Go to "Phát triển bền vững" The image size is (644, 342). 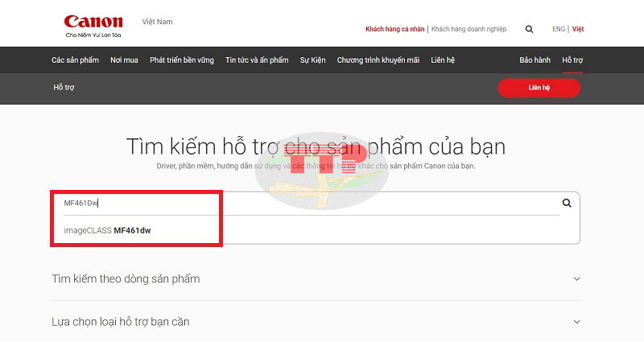(182, 60)
